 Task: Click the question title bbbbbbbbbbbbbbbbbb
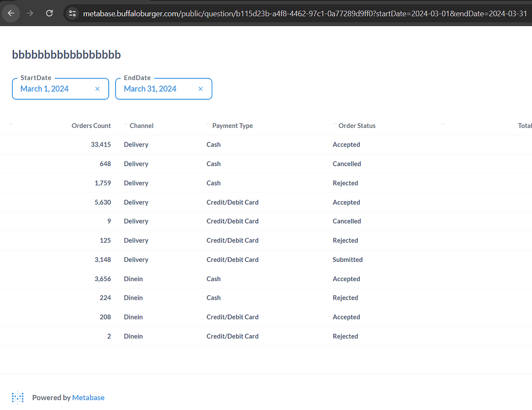(66, 55)
